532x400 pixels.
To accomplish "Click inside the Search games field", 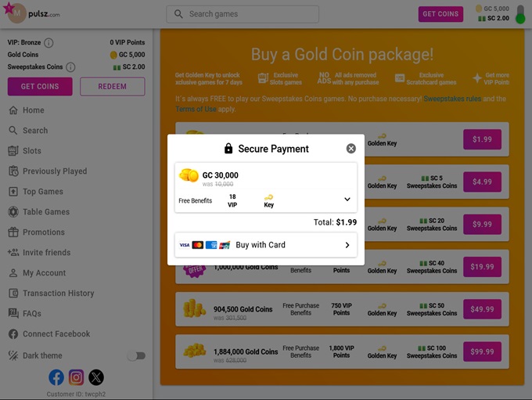I will [243, 14].
